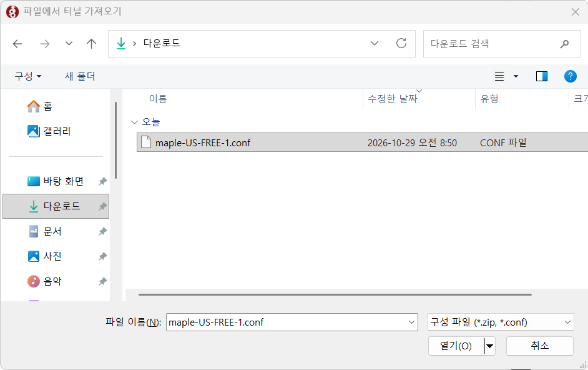Image resolution: width=588 pixels, height=370 pixels.
Task: Click pin icon next to 문서
Action: pos(102,231)
